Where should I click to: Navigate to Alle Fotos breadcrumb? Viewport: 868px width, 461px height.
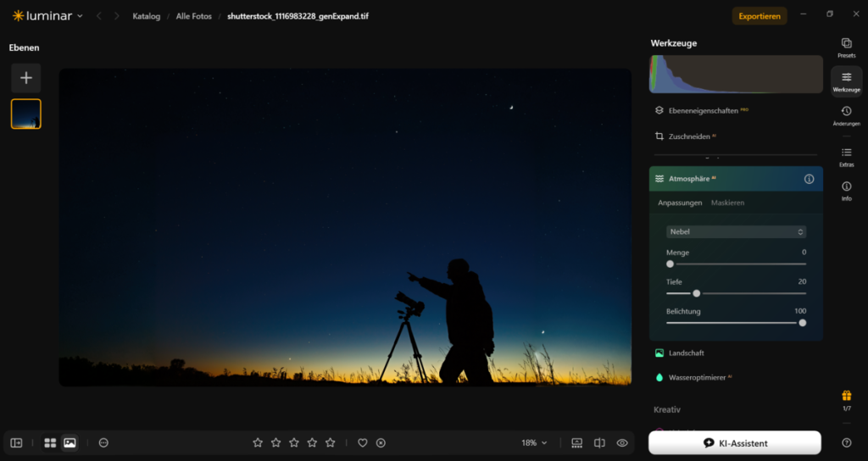194,16
